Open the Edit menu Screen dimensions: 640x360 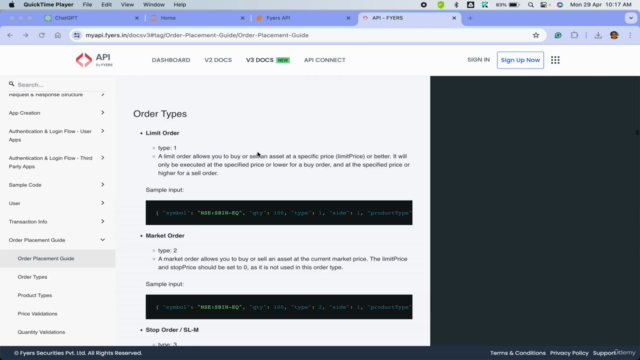tap(107, 4)
